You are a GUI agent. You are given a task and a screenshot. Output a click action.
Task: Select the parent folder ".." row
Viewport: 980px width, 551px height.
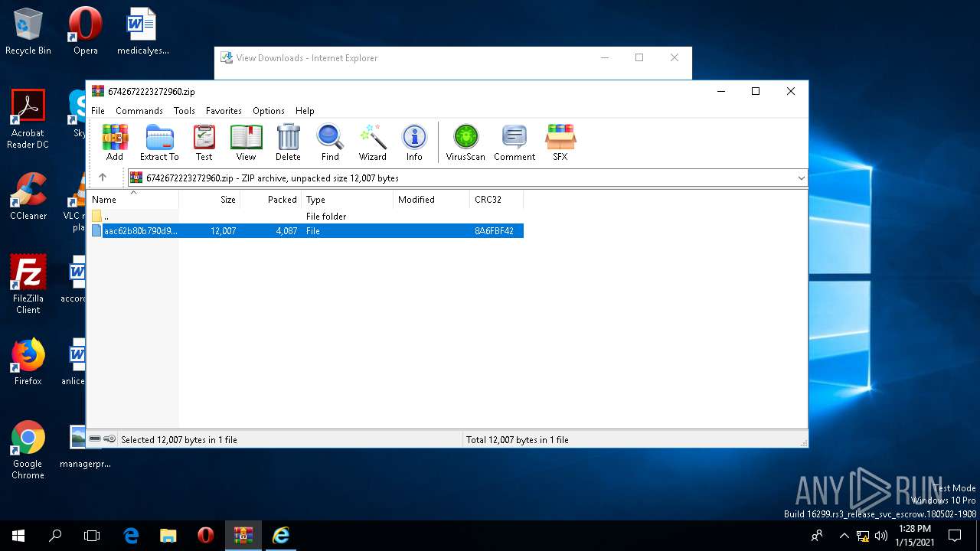(x=306, y=217)
